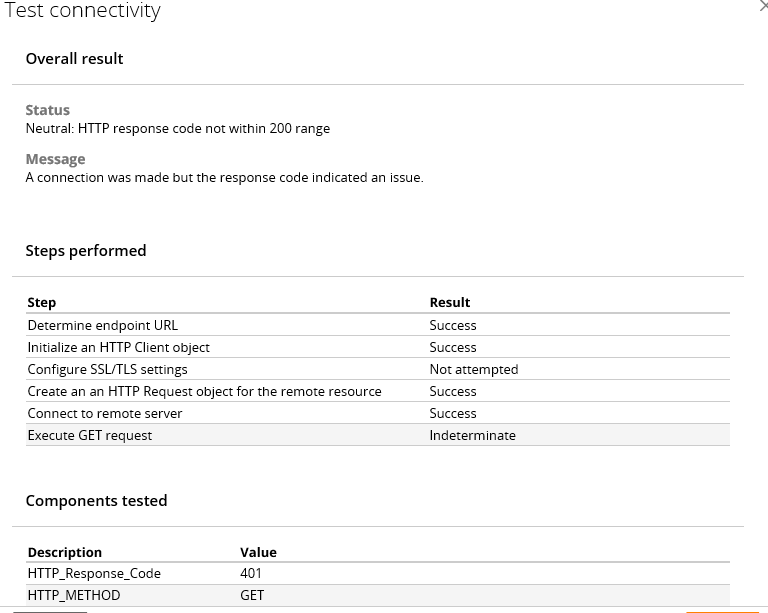The image size is (768, 613).
Task: Click the Result column header
Action: click(450, 303)
